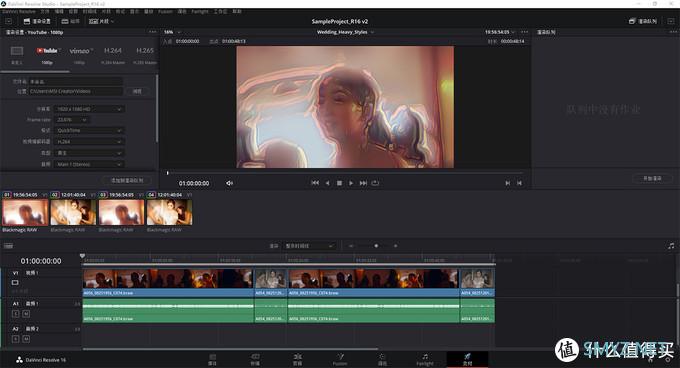680x368 pixels.
Task: Mute the viewer audio speaker icon
Action: point(229,183)
